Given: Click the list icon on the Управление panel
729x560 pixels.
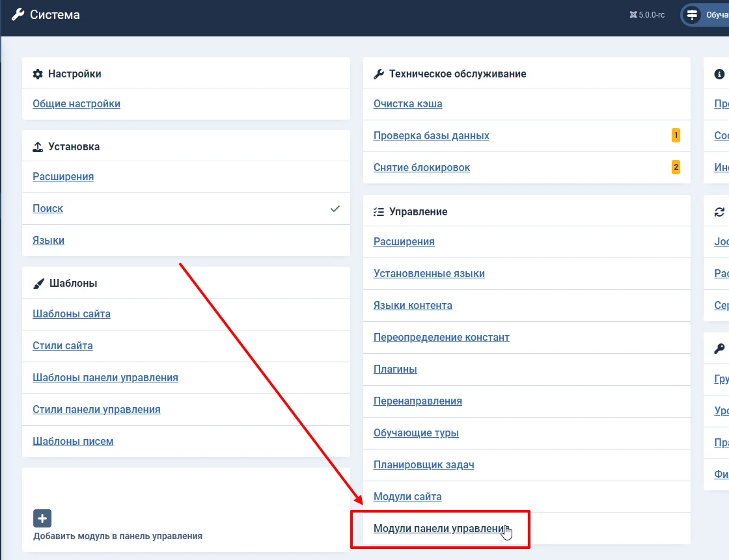Looking at the screenshot, I should pos(379,211).
